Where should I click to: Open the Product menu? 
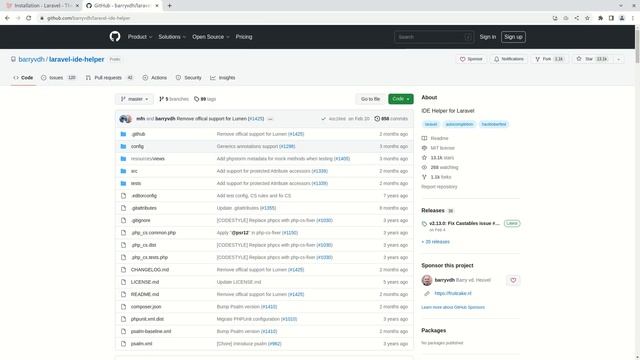click(140, 37)
